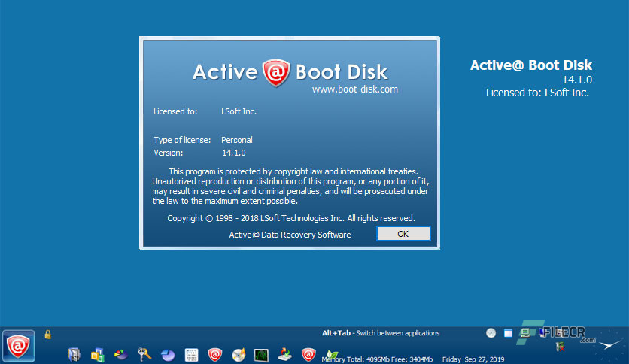The height and width of the screenshot is (364, 629).
Task: Open the hex grid disk editor icon
Action: [x=191, y=355]
